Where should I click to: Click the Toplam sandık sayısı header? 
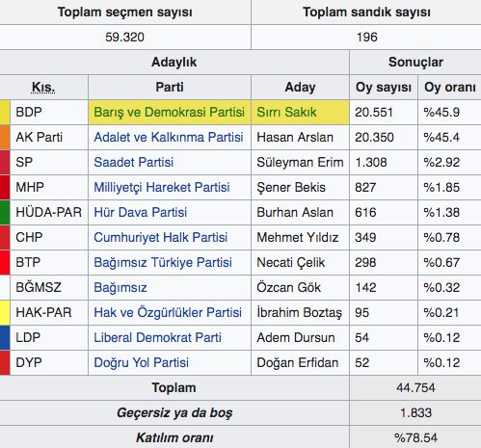[366, 13]
